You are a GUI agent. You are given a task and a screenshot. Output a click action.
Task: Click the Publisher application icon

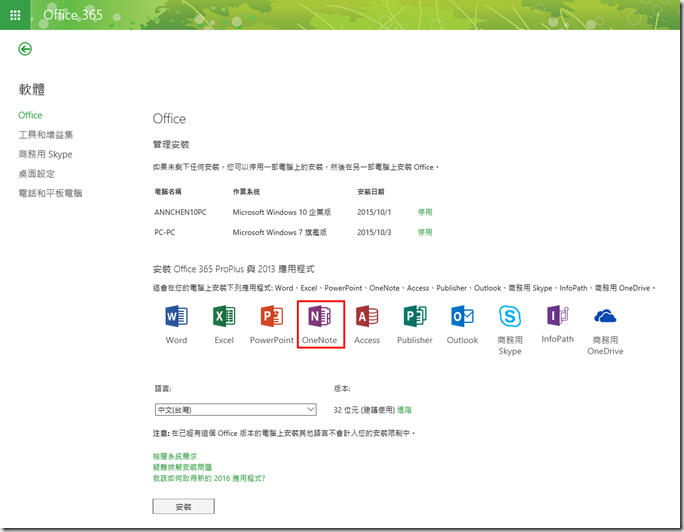click(415, 318)
